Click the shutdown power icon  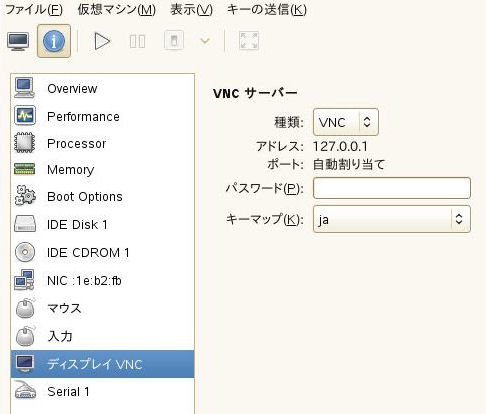[174, 41]
